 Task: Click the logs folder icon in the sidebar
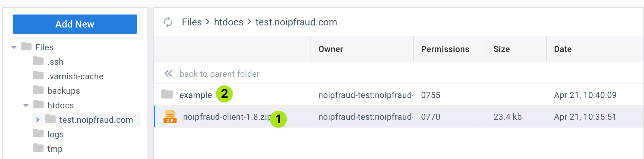pos(38,133)
